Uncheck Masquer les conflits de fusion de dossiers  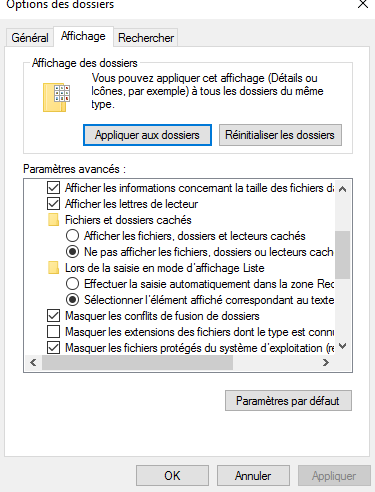tap(53, 316)
